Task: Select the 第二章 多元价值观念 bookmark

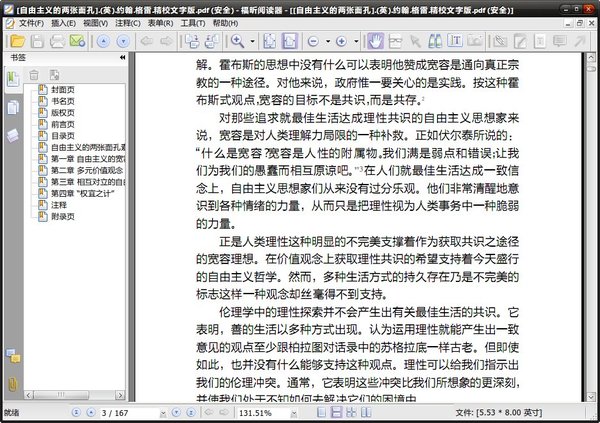Action: pos(87,170)
